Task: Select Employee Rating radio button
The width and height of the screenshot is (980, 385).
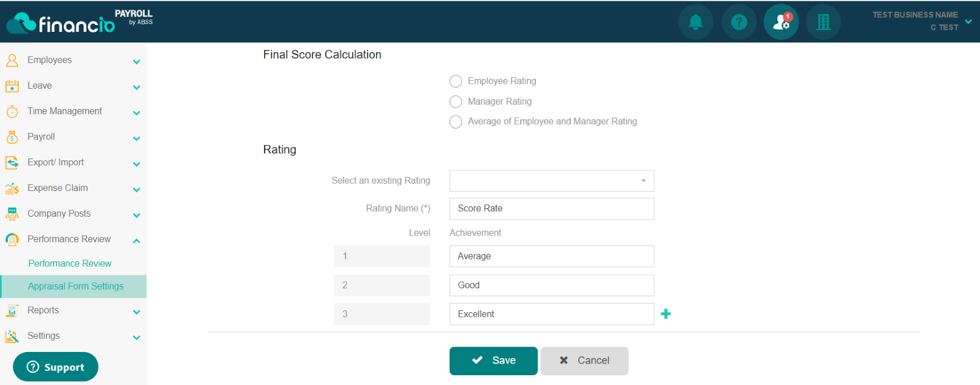Action: 456,81
